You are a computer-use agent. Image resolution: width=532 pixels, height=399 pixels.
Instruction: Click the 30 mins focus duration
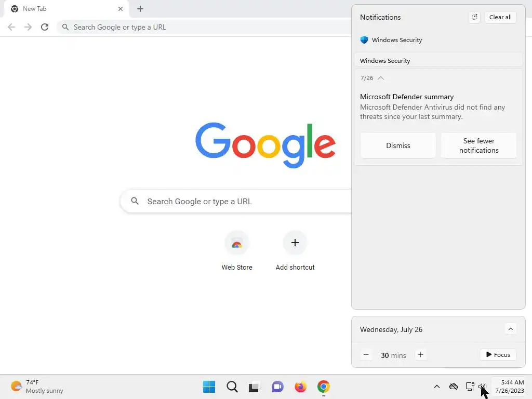click(x=393, y=355)
